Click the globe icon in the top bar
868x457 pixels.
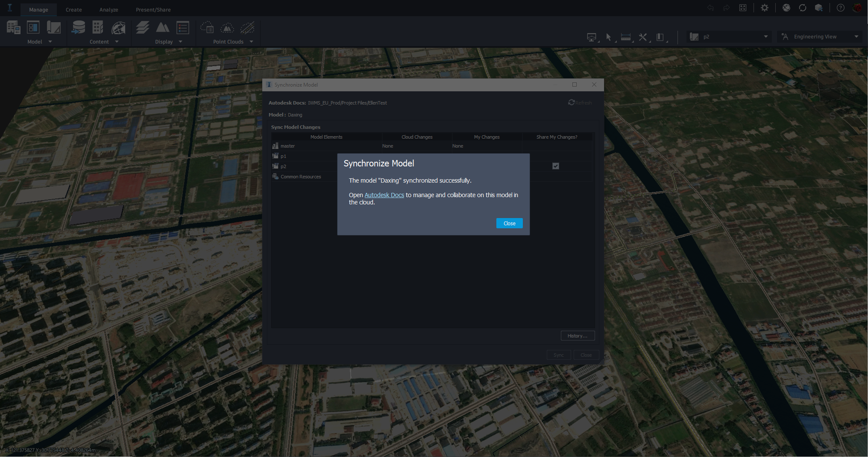[x=786, y=8]
